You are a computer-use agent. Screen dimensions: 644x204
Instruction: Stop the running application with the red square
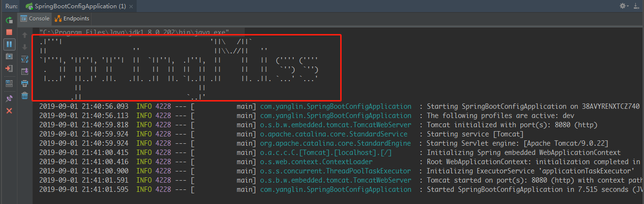click(x=9, y=32)
